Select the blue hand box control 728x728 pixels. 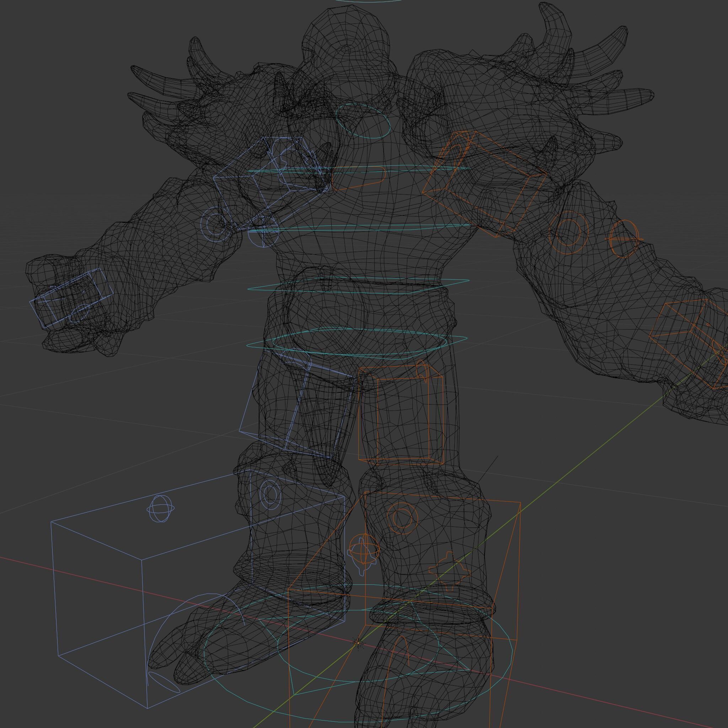point(71,298)
